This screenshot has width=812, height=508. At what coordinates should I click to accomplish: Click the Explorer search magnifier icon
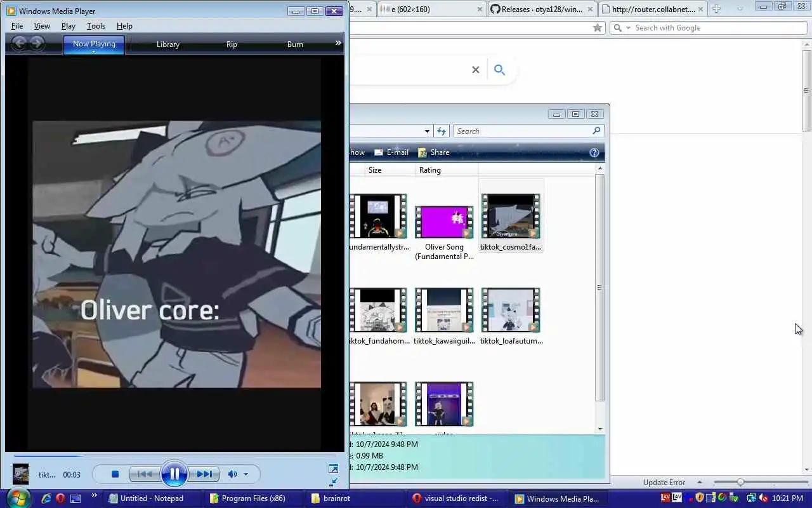596,131
